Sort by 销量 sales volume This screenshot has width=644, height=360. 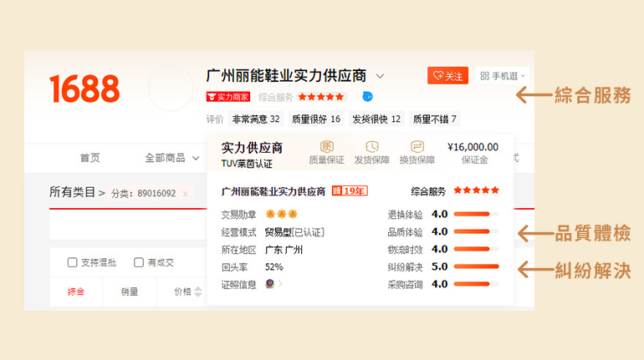pyautogui.click(x=130, y=292)
